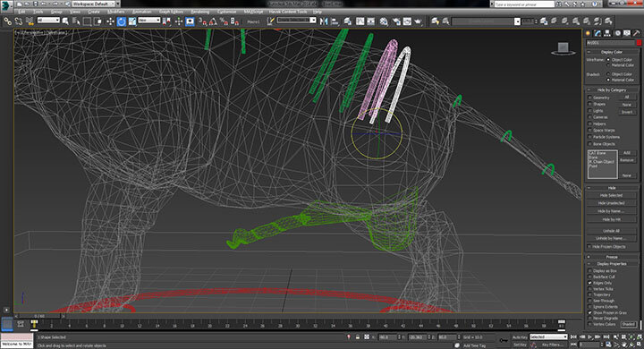Click the Remove button beside the bone list
This screenshot has height=349, width=644.
point(627,160)
